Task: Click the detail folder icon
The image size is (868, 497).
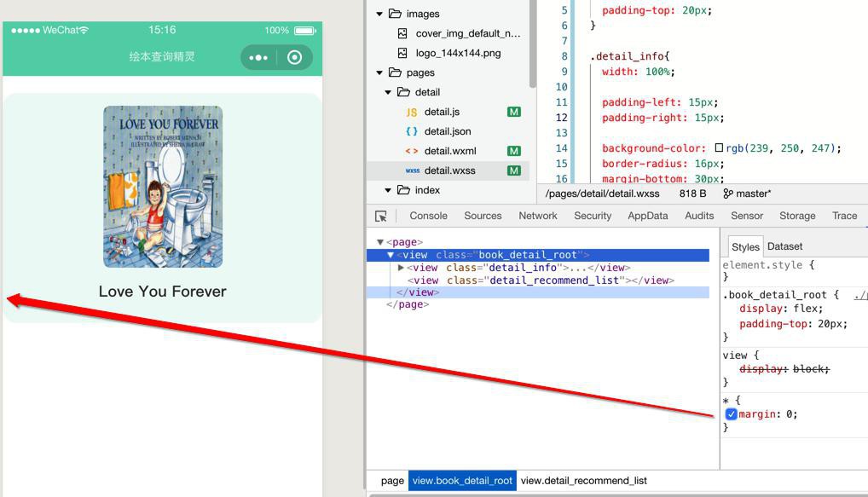Action: pyautogui.click(x=403, y=92)
